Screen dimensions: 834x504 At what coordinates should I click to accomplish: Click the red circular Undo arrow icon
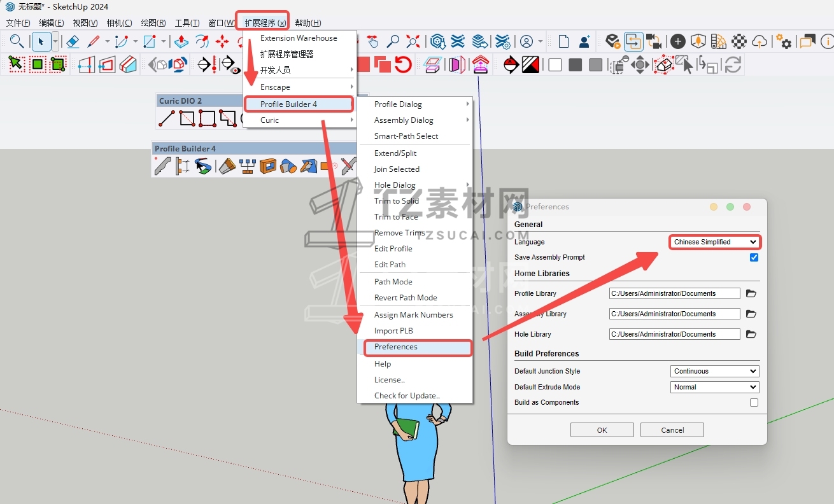pos(403,65)
